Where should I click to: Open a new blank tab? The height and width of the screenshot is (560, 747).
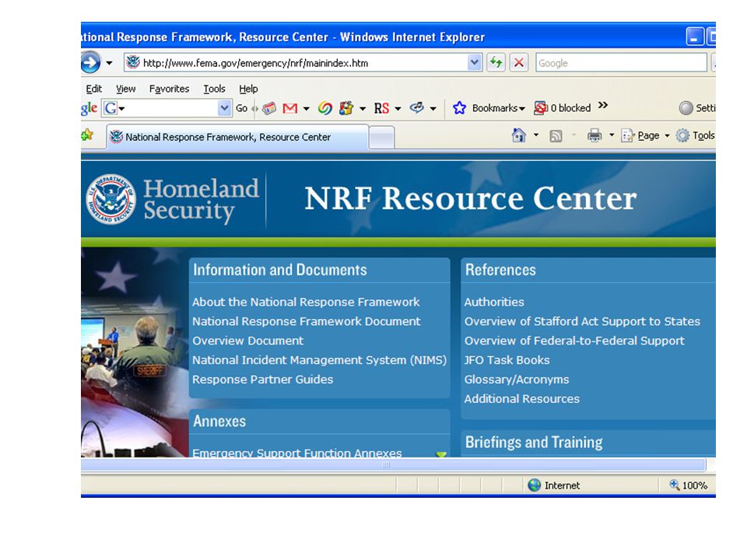[x=381, y=138]
